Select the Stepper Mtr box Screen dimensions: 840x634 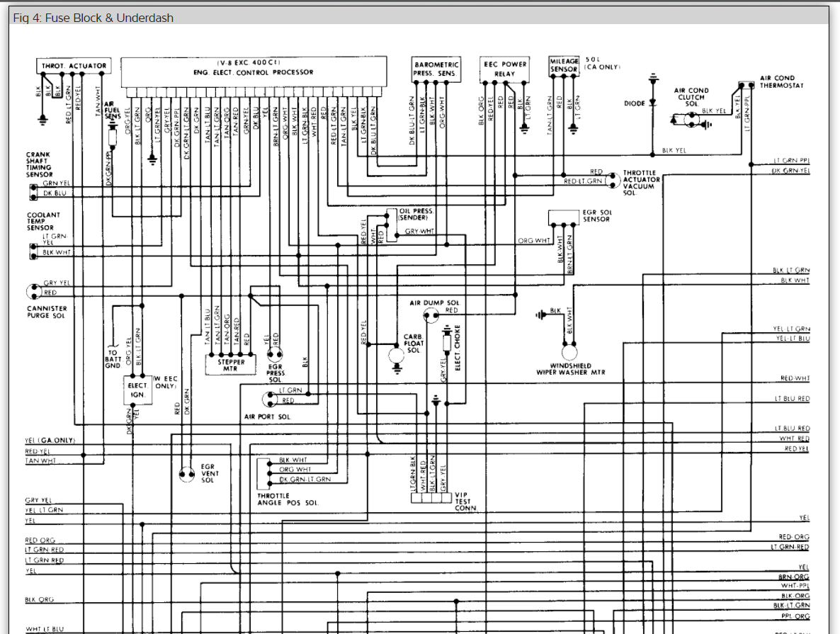tap(231, 365)
